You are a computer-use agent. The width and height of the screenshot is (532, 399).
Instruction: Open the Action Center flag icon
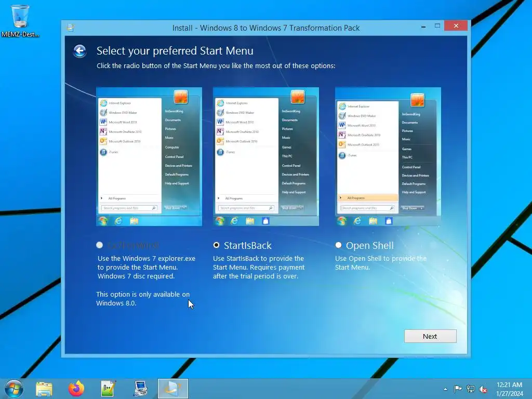pos(458,389)
